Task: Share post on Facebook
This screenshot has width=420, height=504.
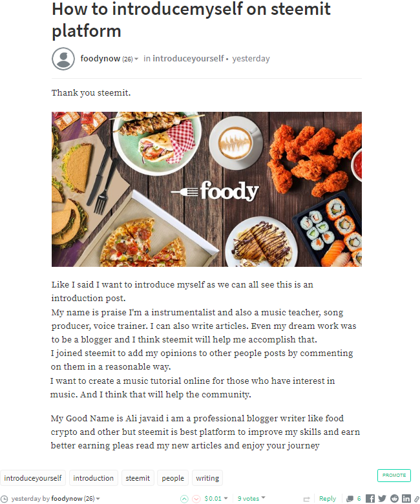Action: coord(370,498)
